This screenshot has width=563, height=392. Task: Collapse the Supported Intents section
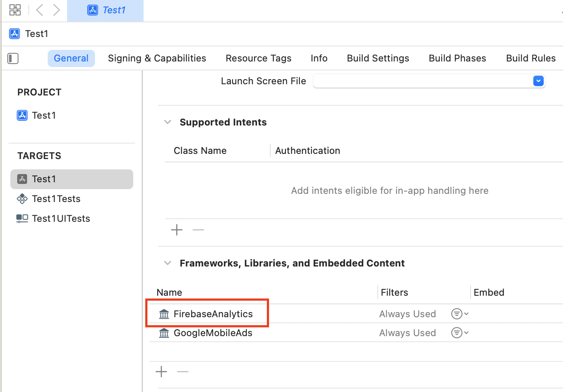pyautogui.click(x=168, y=122)
